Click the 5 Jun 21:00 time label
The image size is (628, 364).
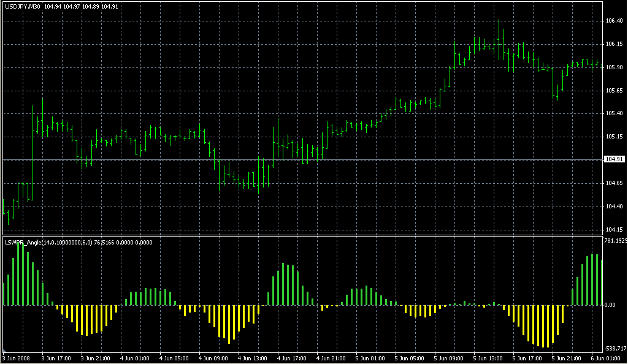pyautogui.click(x=565, y=358)
